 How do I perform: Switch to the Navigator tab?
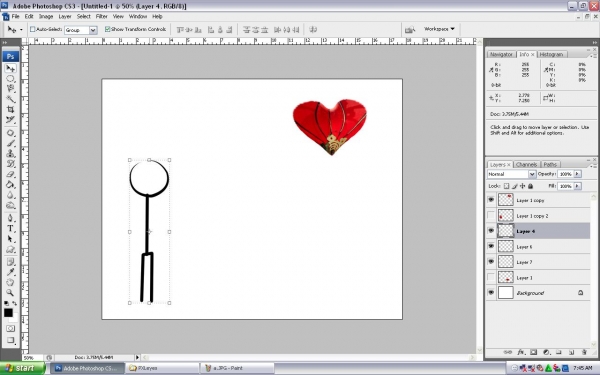pos(501,54)
